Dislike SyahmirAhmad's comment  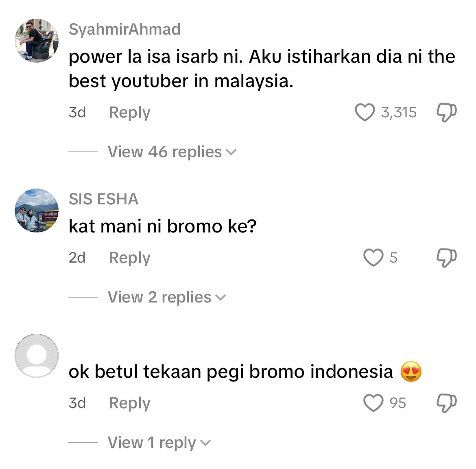coord(447,113)
